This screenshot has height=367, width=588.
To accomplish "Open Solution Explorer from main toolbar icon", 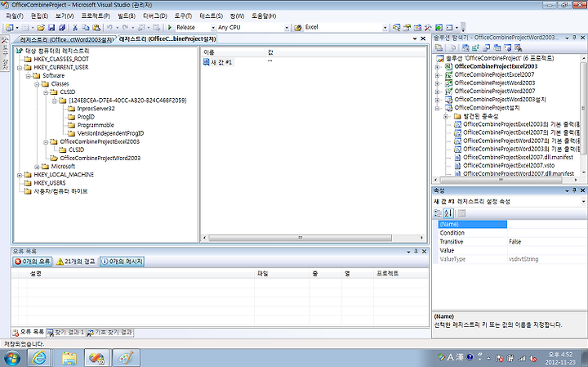I will tap(396, 28).
